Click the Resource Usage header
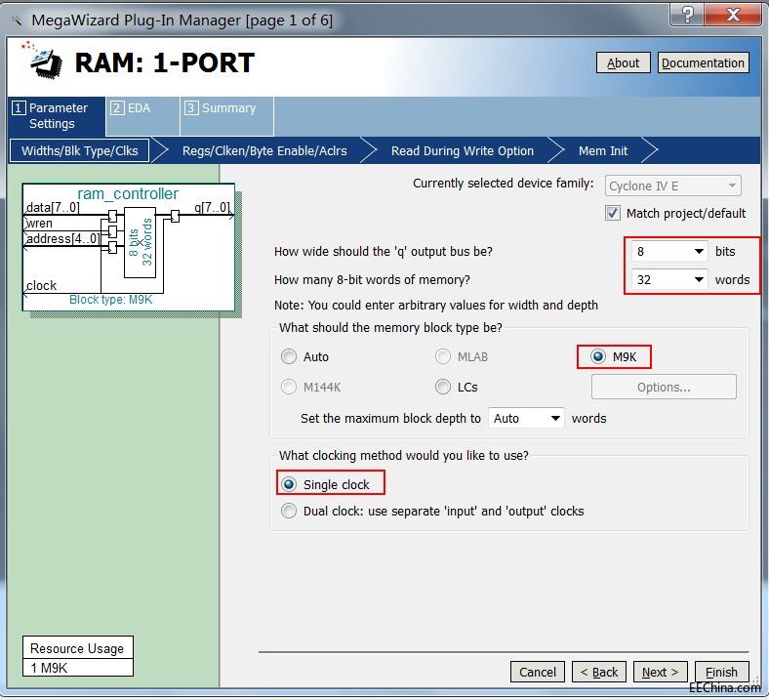The width and height of the screenshot is (769, 700). (77, 648)
